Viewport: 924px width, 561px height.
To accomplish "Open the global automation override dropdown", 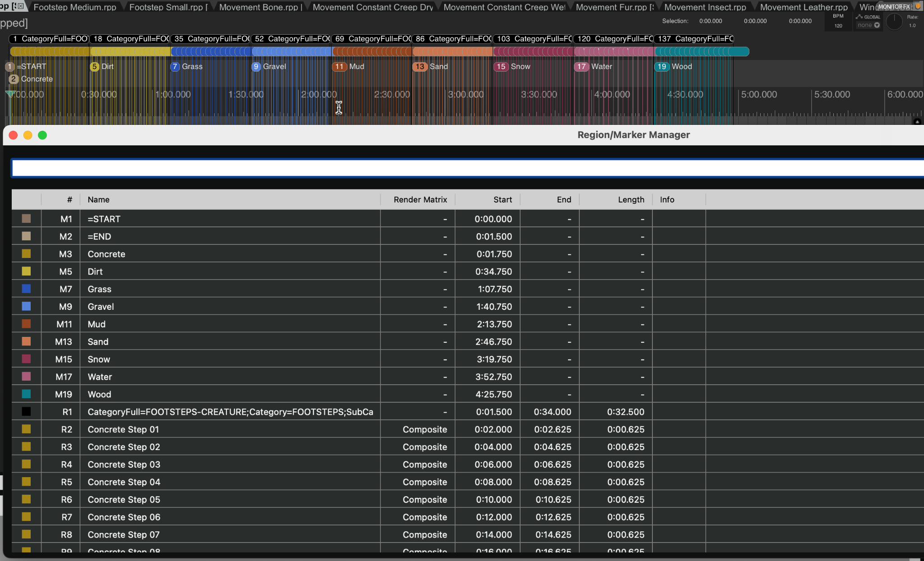I will pyautogui.click(x=869, y=25).
